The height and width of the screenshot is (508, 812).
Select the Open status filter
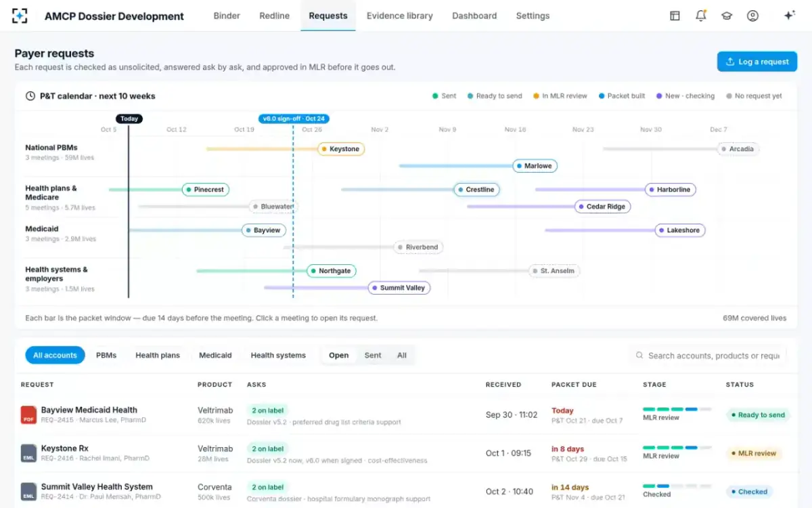click(338, 356)
